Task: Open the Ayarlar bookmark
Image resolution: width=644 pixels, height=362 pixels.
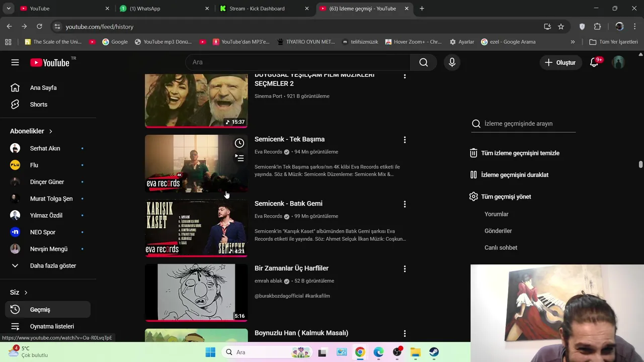Action: [x=461, y=42]
